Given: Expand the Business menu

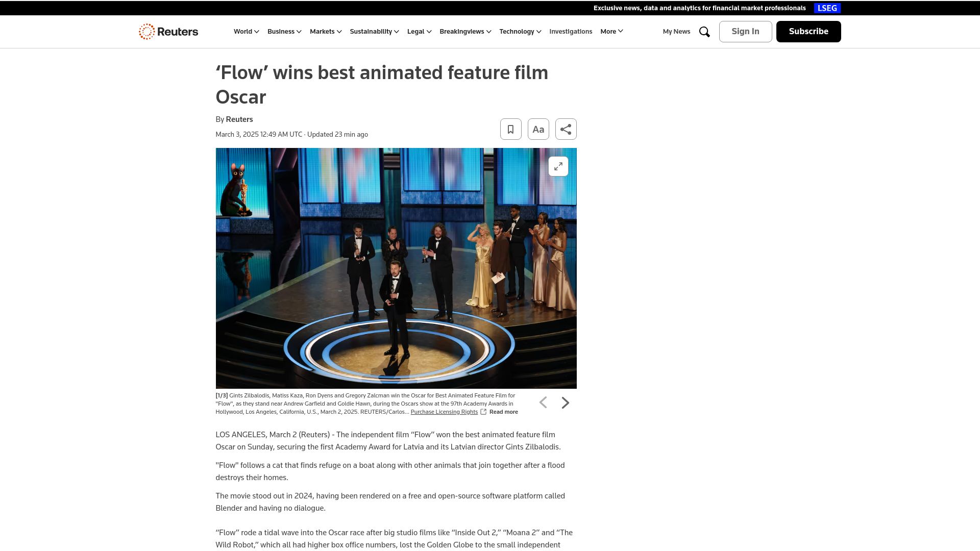Looking at the screenshot, I should [284, 32].
